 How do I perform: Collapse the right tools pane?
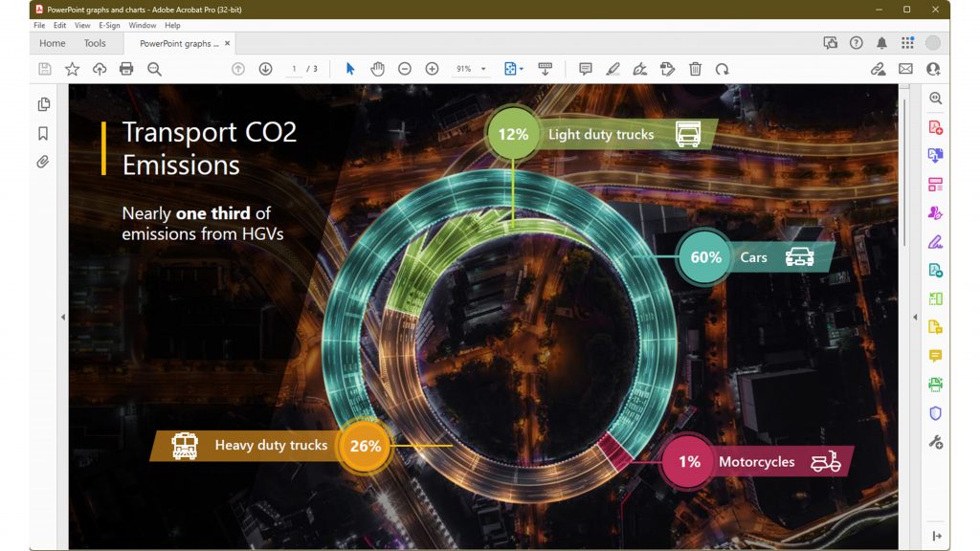(936, 536)
